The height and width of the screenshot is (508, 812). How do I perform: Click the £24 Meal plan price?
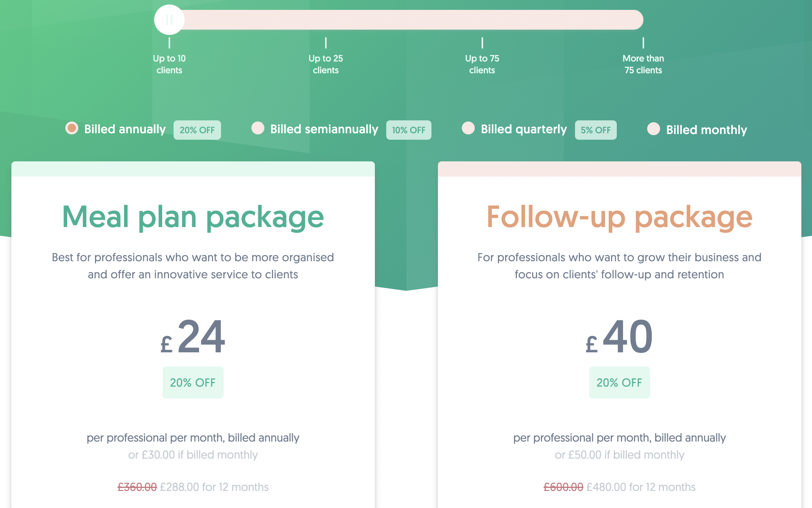[x=193, y=337]
